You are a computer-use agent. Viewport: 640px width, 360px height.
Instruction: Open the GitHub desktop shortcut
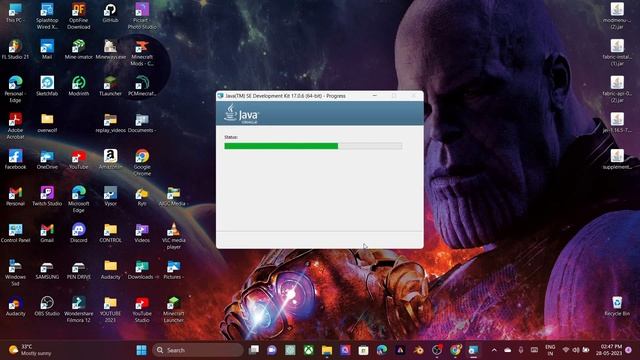click(x=110, y=13)
